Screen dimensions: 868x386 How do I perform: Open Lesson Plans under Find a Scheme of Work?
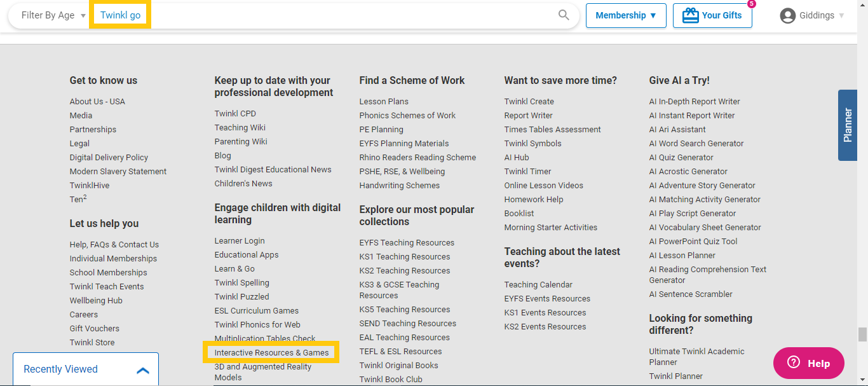click(x=384, y=101)
